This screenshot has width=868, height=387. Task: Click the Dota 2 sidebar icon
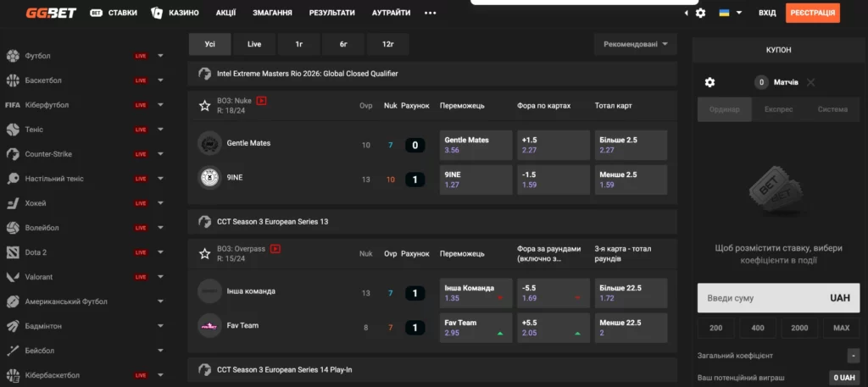tap(13, 252)
